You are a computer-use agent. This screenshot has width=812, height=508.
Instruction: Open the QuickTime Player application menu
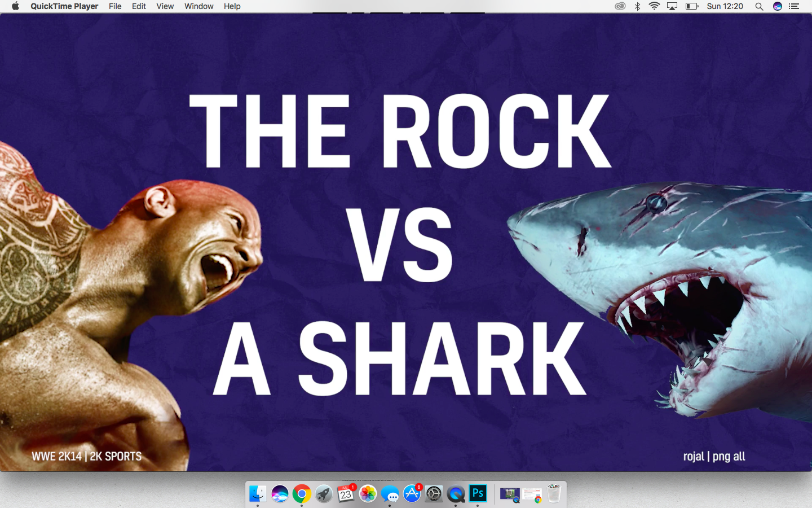pyautogui.click(x=64, y=6)
